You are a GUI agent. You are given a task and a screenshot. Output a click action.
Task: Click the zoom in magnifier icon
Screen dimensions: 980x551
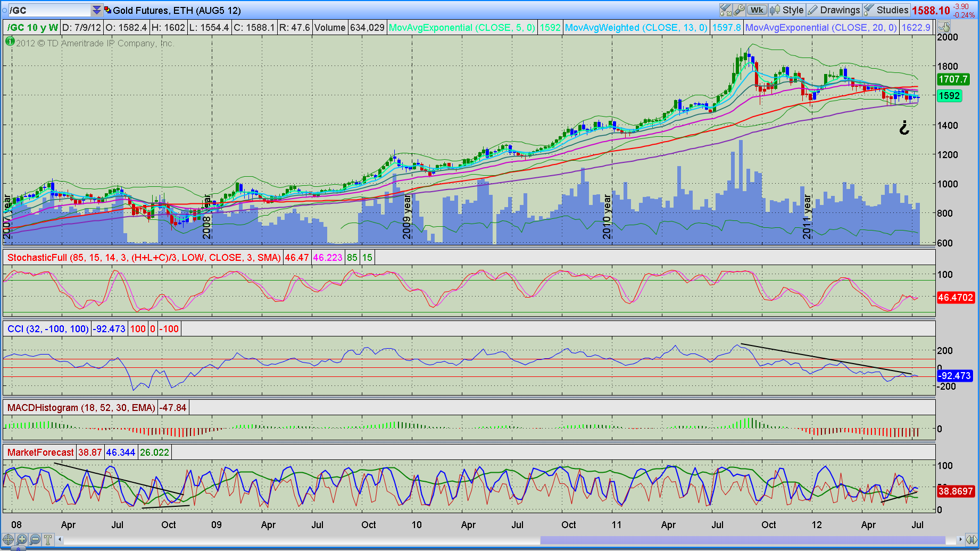coord(22,539)
